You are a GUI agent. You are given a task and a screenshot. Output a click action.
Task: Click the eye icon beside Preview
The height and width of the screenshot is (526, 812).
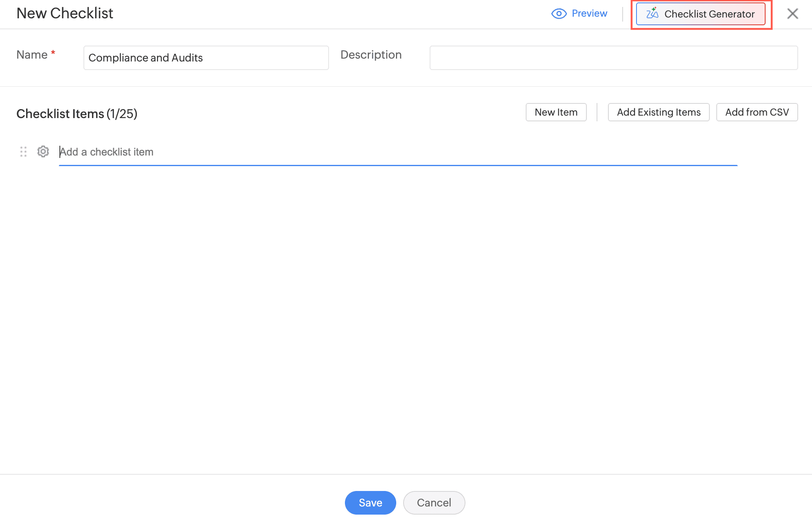(559, 14)
